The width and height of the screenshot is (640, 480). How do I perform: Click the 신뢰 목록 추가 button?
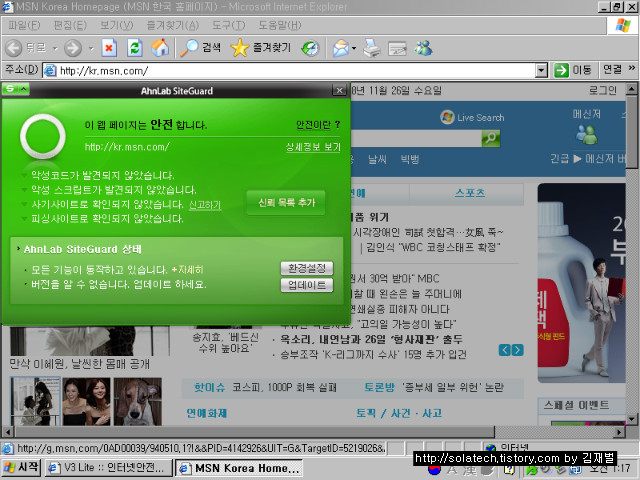[x=286, y=202]
